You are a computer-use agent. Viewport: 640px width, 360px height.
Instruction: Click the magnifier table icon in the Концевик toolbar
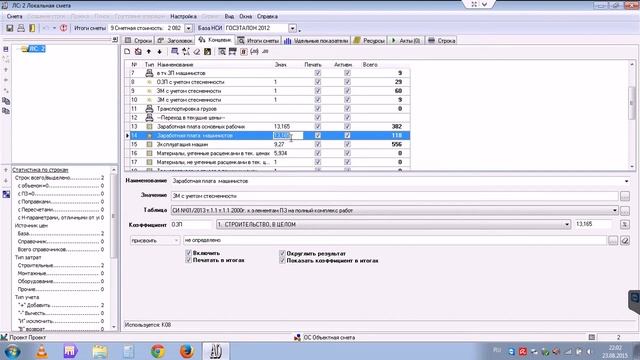tap(222, 51)
